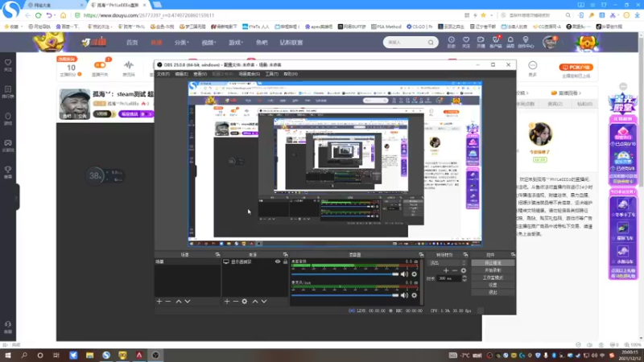Click Studio Mode (工作室模式) in OBS Controls

click(x=493, y=278)
